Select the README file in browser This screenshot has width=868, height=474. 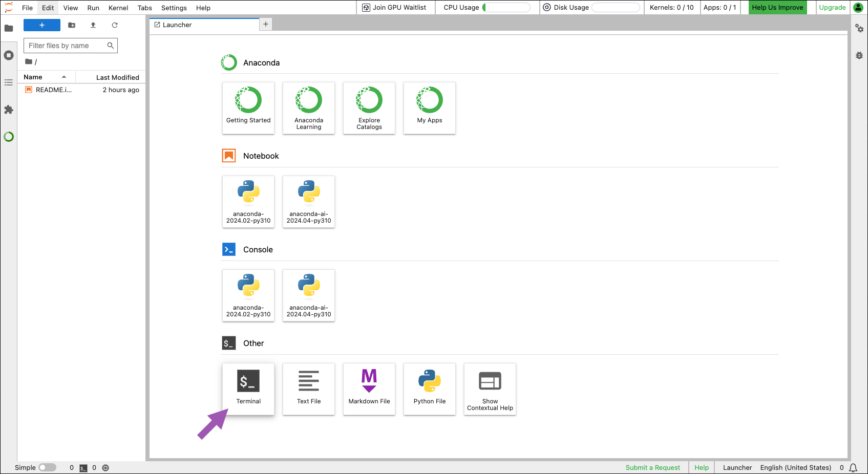[x=82, y=90]
